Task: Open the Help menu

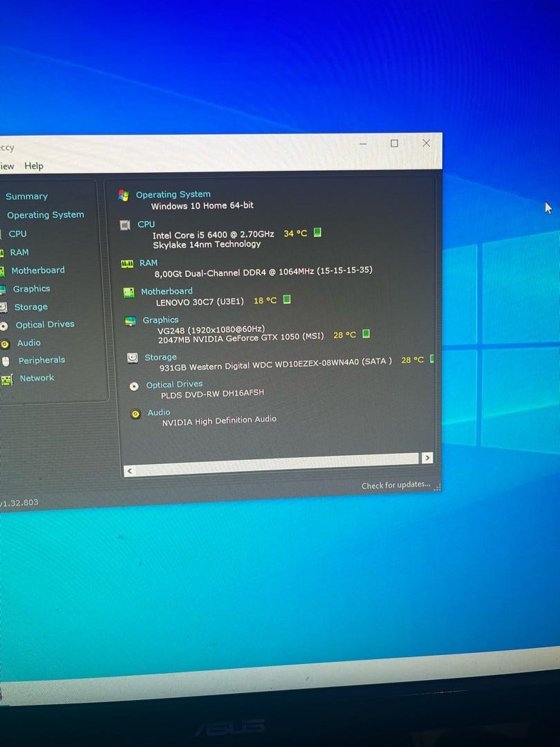Action: click(34, 166)
